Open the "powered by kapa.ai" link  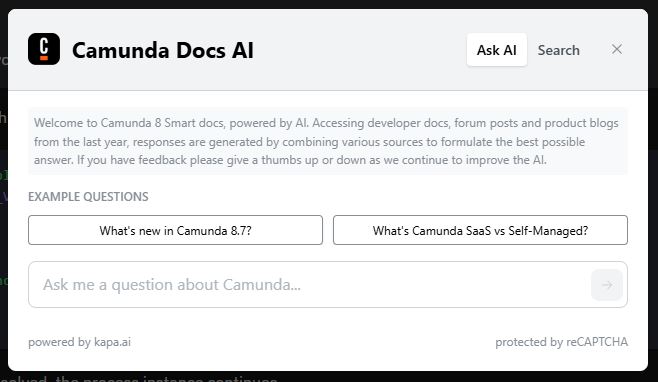coord(79,342)
